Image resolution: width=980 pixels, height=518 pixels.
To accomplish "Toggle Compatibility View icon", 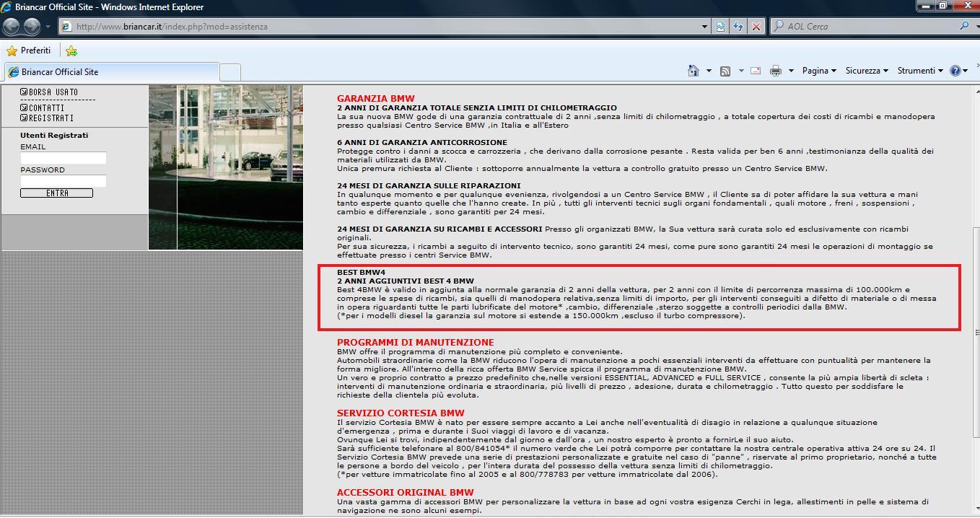I will click(x=720, y=27).
